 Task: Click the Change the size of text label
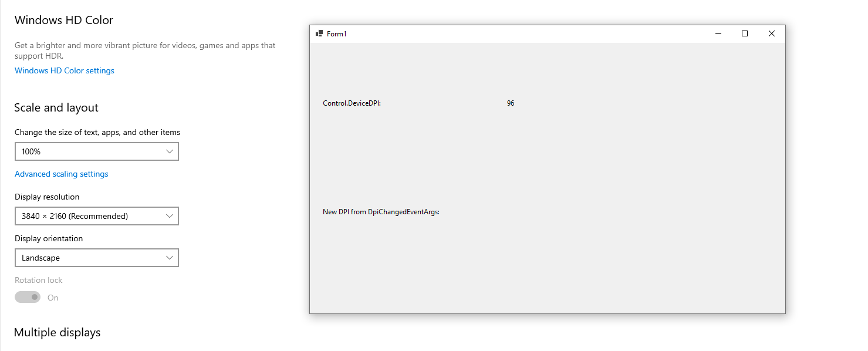click(x=97, y=132)
